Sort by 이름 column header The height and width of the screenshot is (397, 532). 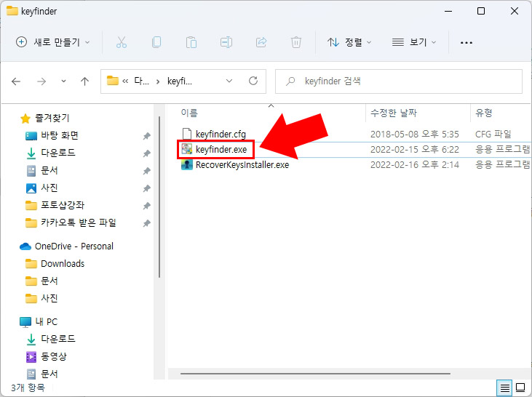(189, 113)
